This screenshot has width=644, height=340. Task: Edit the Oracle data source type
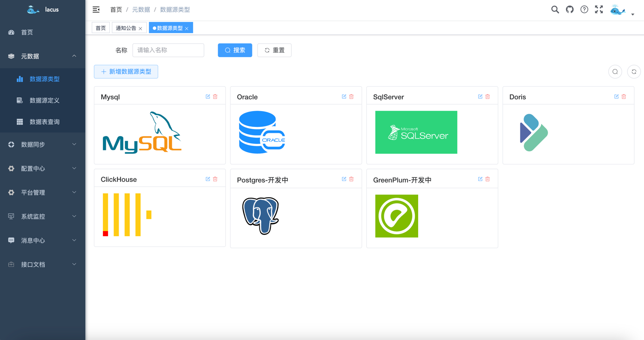point(344,96)
